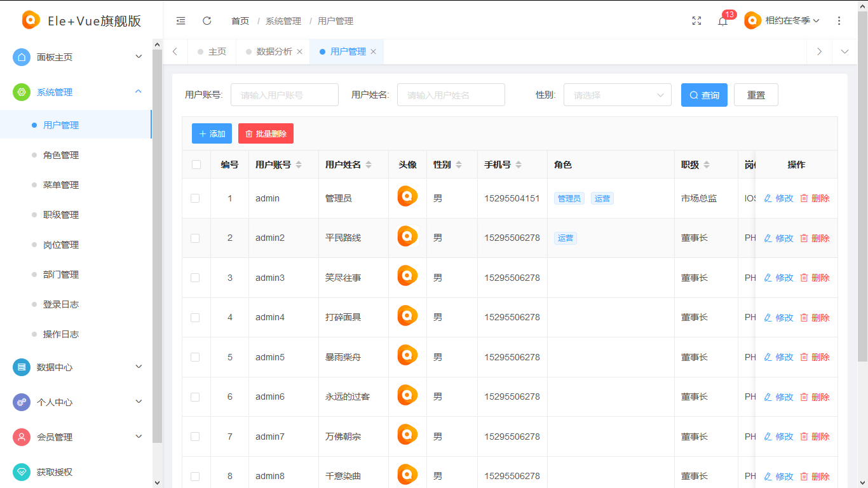The height and width of the screenshot is (488, 868).
Task: Expand the 会员管理 sidebar menu
Action: point(139,437)
